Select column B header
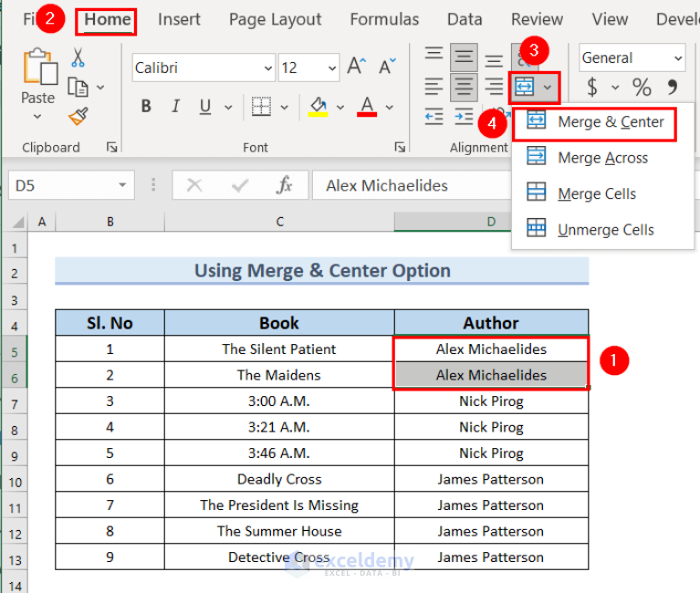This screenshot has width=700, height=593. tap(110, 222)
